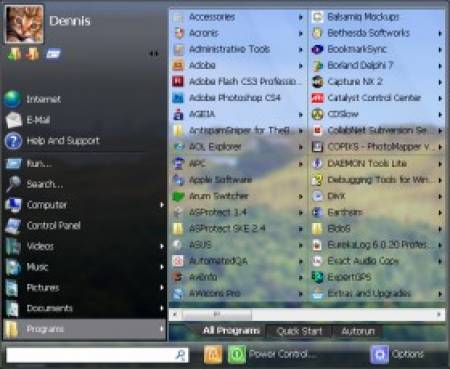The height and width of the screenshot is (369, 450).
Task: Click the Arum Switcher green icon
Action: click(178, 196)
